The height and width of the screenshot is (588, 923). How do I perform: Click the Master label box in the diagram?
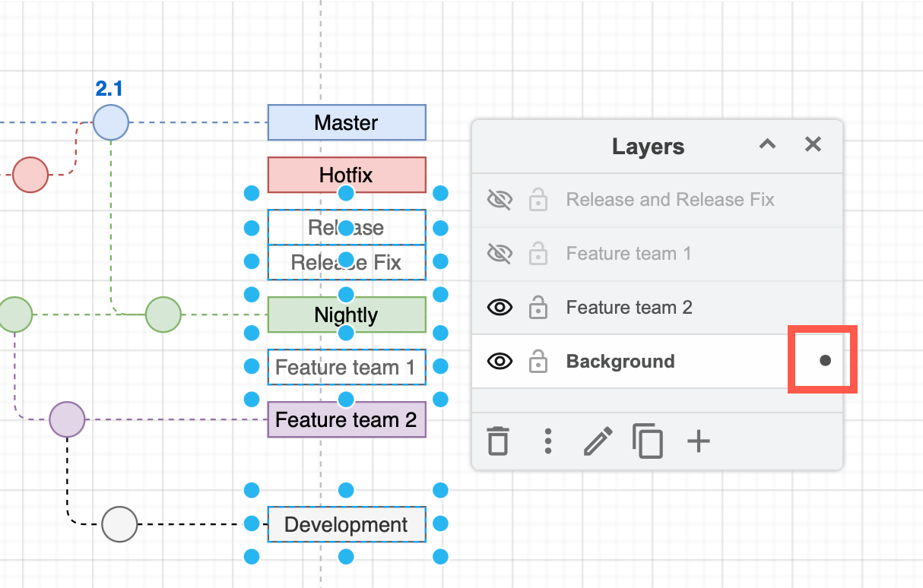347,122
